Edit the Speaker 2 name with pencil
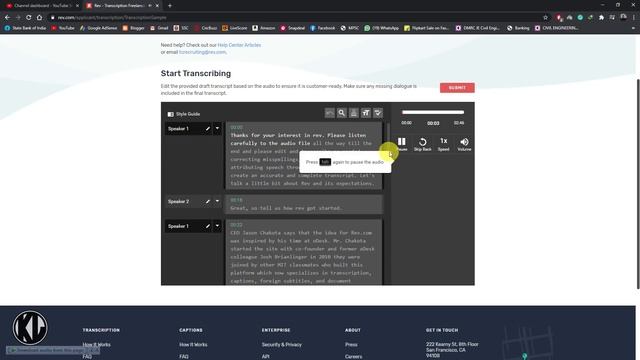 coord(207,201)
